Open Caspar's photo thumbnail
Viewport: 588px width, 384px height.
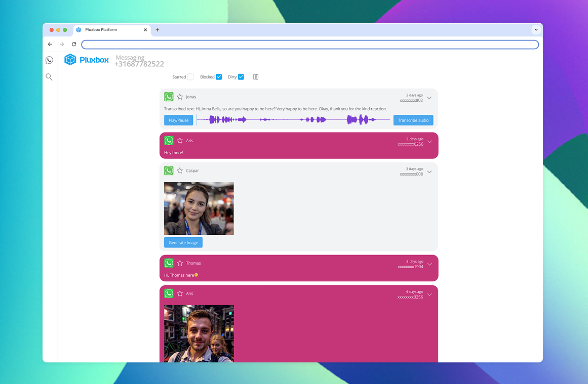199,208
